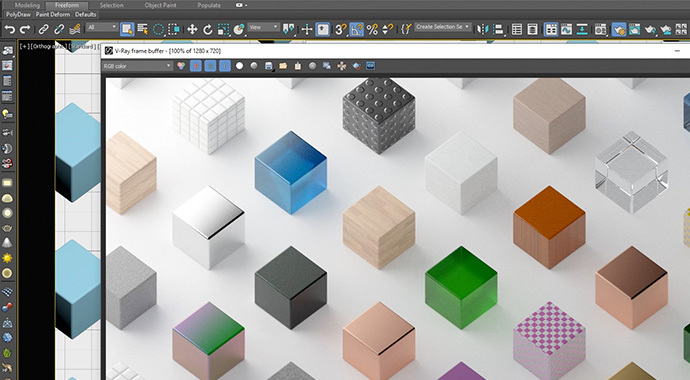The image size is (690, 380).
Task: Switch to alpha channel white circle
Action: [x=239, y=66]
